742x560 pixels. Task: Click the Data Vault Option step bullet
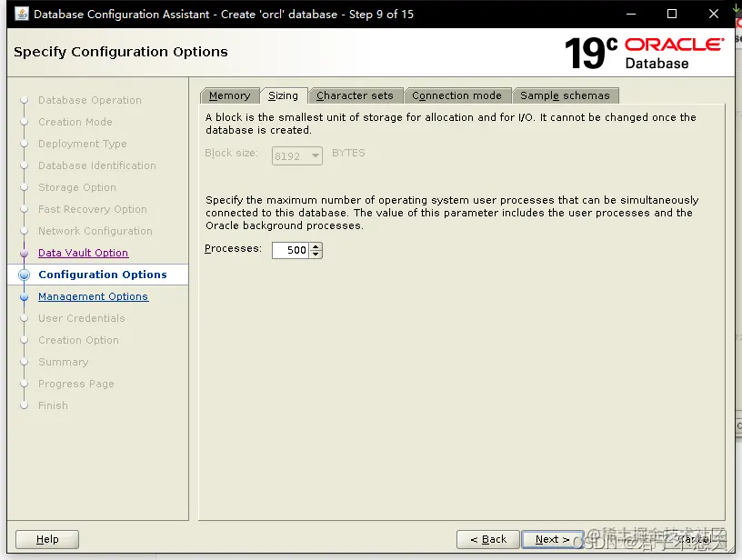pyautogui.click(x=25, y=253)
